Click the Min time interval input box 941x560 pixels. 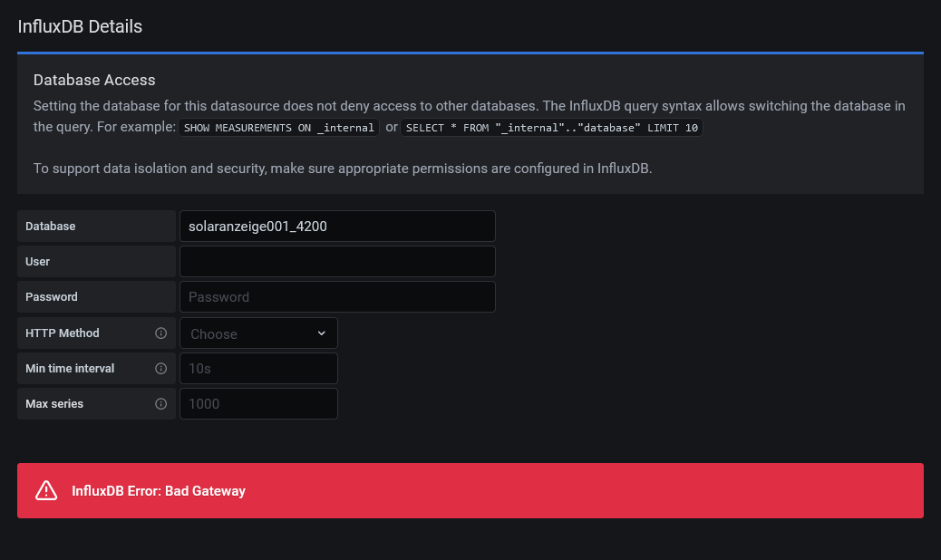258,369
